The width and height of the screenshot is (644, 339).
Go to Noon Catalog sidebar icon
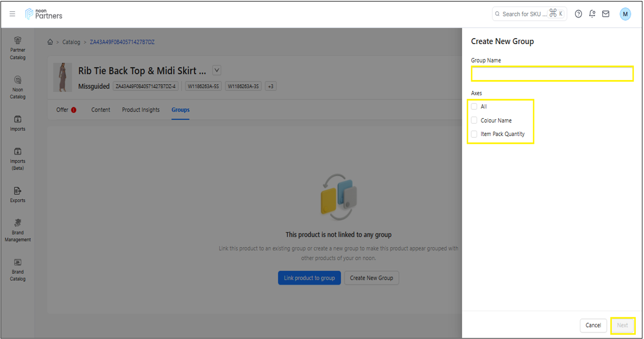[x=18, y=87]
